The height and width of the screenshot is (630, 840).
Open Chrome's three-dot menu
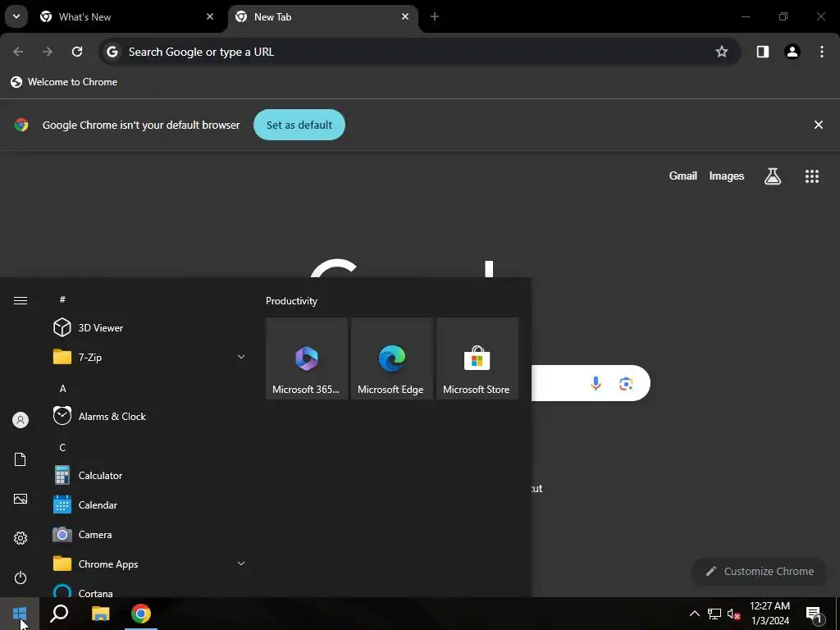822,52
